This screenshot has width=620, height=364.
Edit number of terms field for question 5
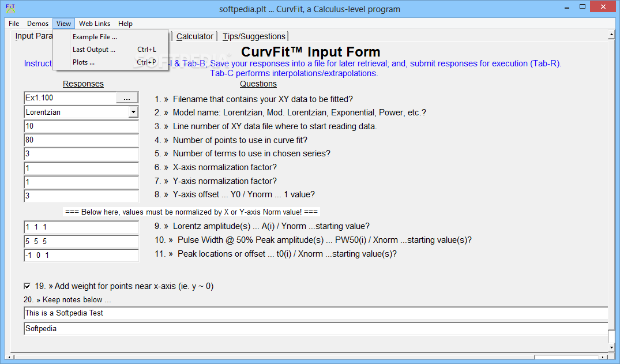coord(81,154)
